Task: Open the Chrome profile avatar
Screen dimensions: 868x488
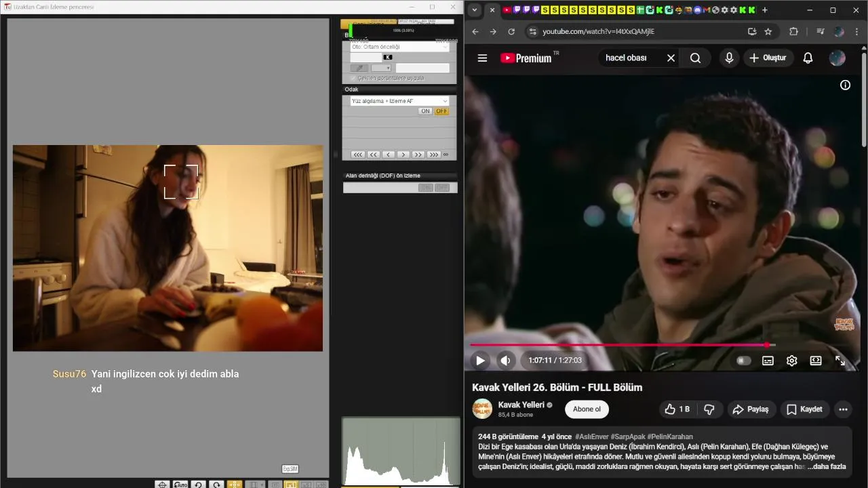Action: tap(839, 31)
